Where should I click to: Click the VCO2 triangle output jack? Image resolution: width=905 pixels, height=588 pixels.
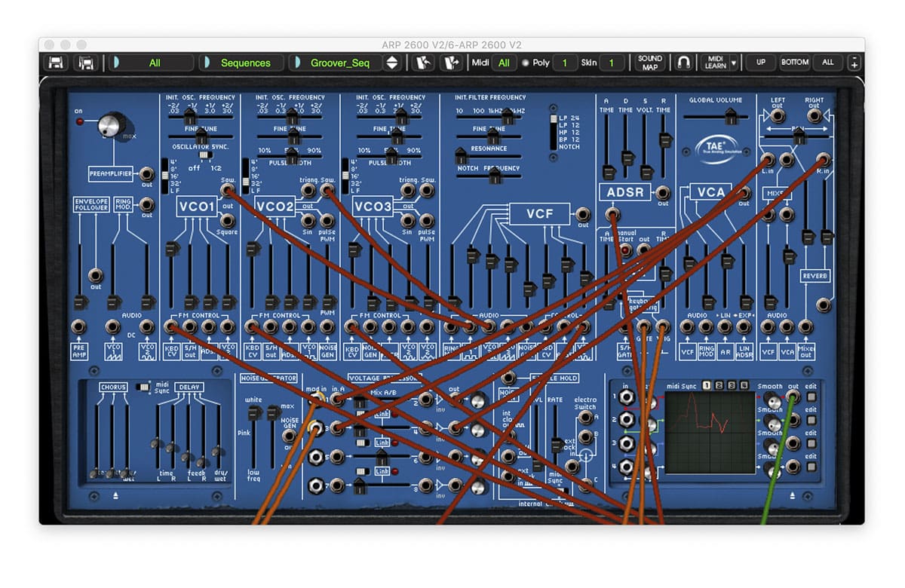[x=308, y=191]
